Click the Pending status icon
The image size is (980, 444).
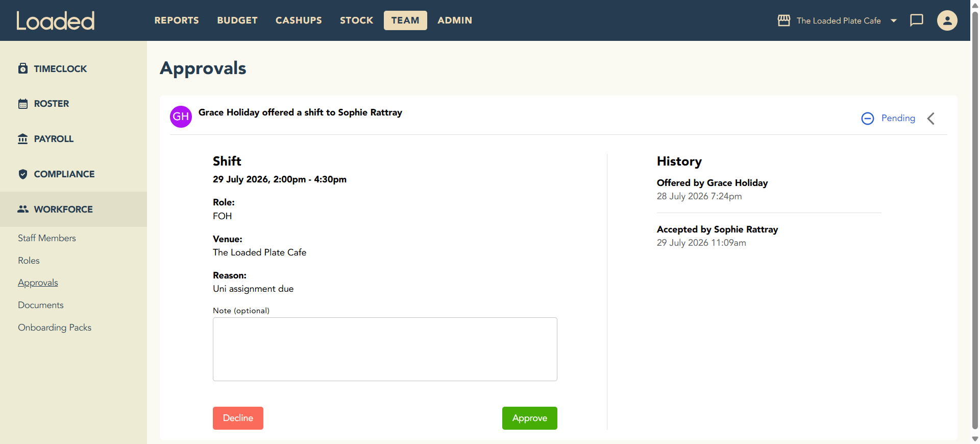click(868, 119)
